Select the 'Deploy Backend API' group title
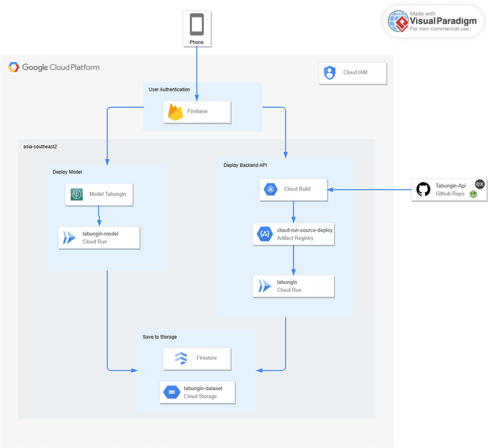This screenshot has width=488, height=448. coord(245,165)
